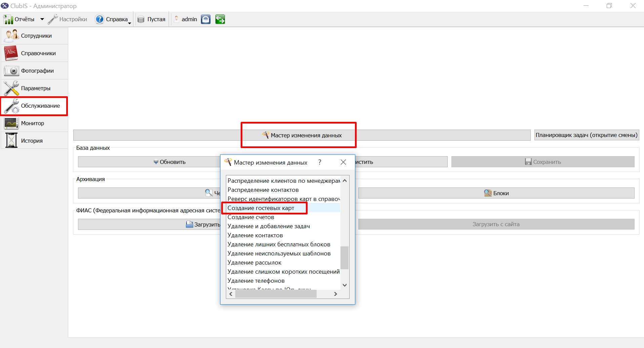Select the Фотографии camera icon
644x348 pixels.
(x=11, y=71)
